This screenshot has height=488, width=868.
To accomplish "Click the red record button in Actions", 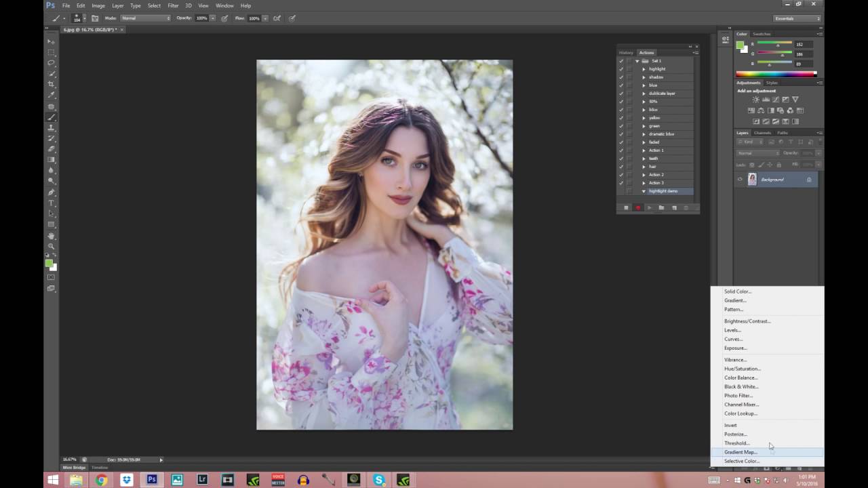I will 638,207.
